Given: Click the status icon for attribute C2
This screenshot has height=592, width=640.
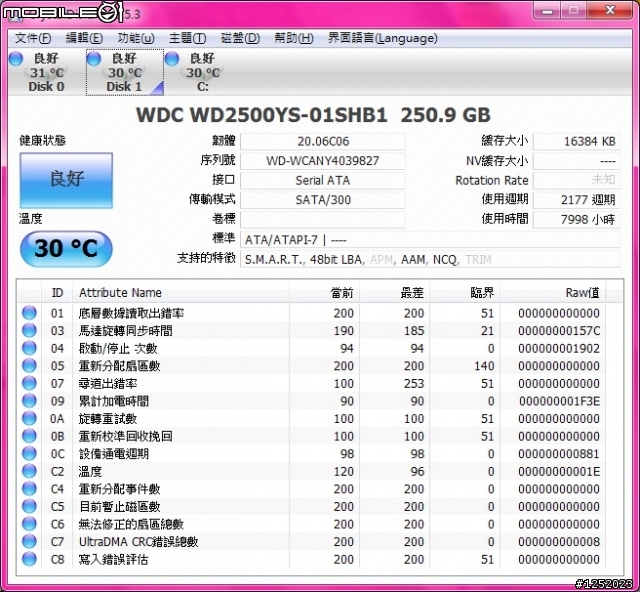Looking at the screenshot, I should click(x=29, y=471).
